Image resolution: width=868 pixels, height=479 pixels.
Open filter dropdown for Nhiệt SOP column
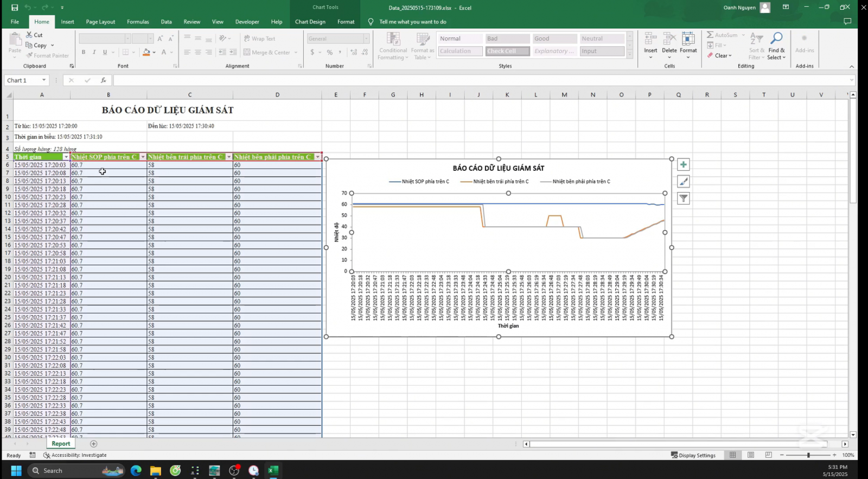[143, 157]
